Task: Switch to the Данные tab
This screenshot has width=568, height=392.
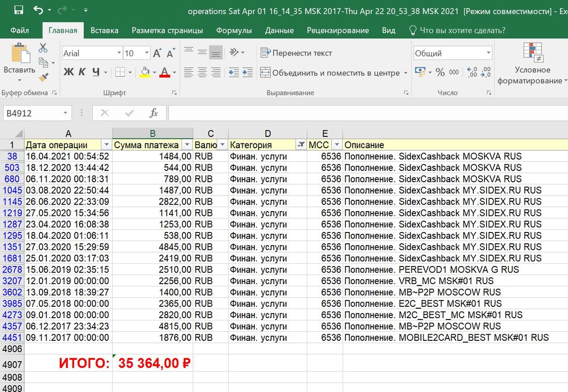Action: tap(279, 30)
